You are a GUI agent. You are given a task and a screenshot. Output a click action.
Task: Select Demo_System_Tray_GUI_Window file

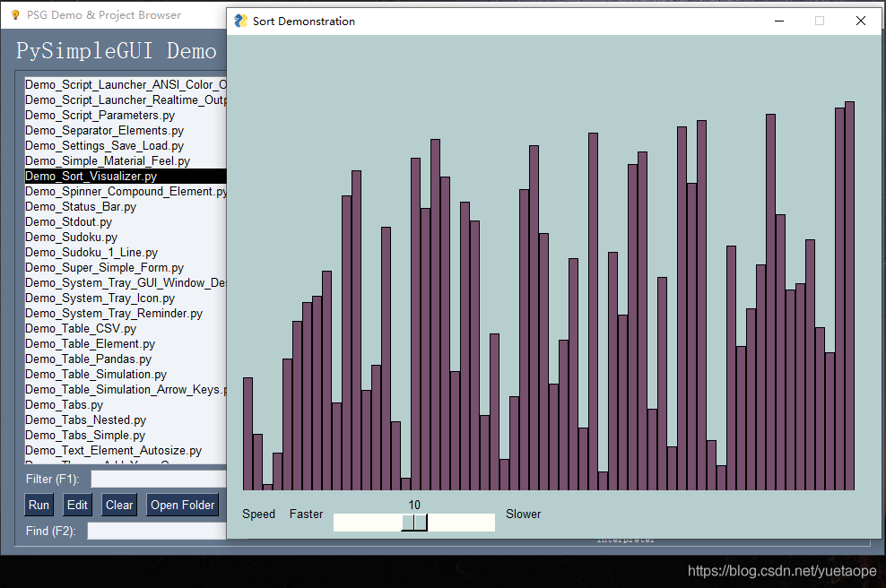126,283
